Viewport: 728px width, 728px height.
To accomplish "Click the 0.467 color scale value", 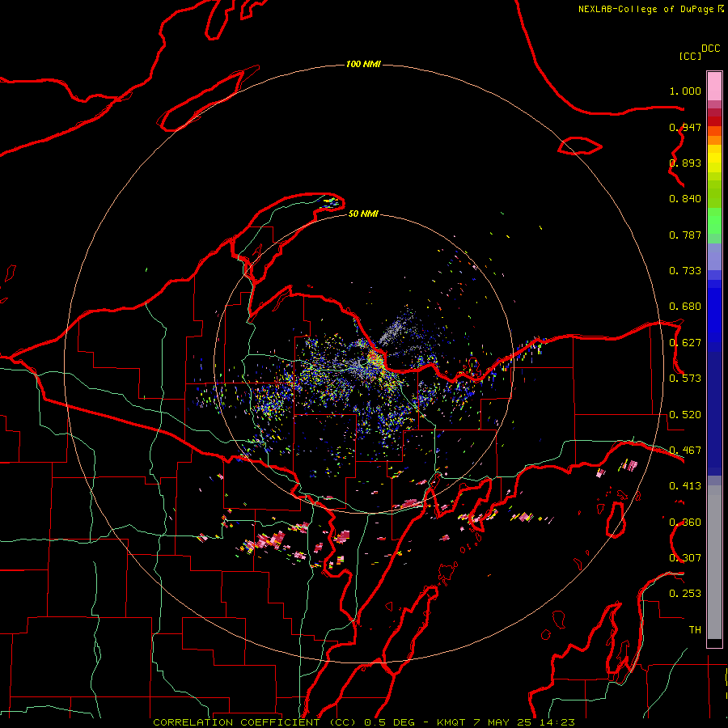I will [x=685, y=451].
